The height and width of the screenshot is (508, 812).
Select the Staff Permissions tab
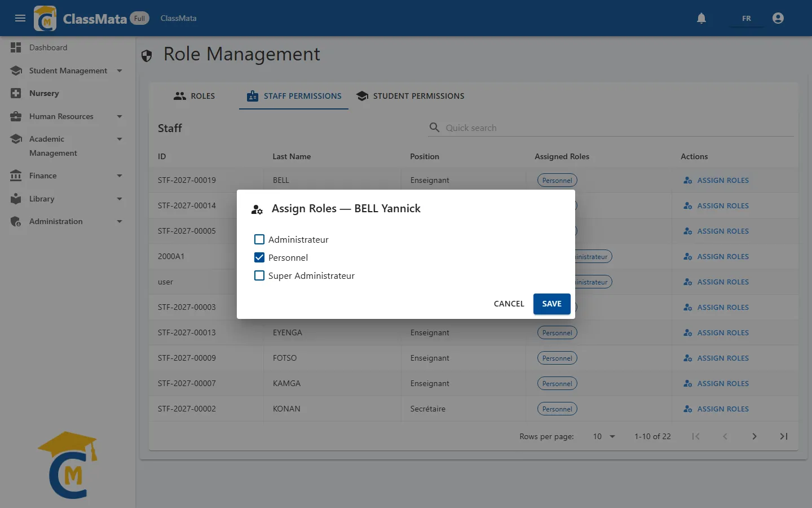click(x=294, y=96)
